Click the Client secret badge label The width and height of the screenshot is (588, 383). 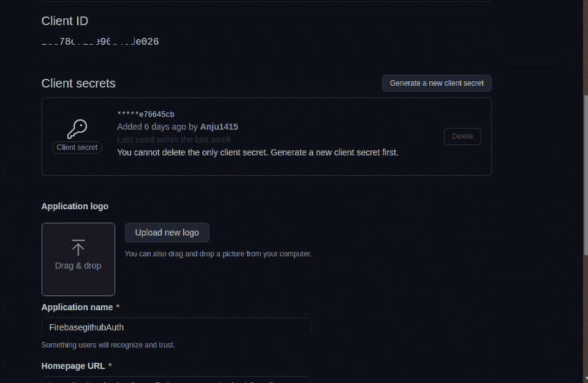point(77,147)
